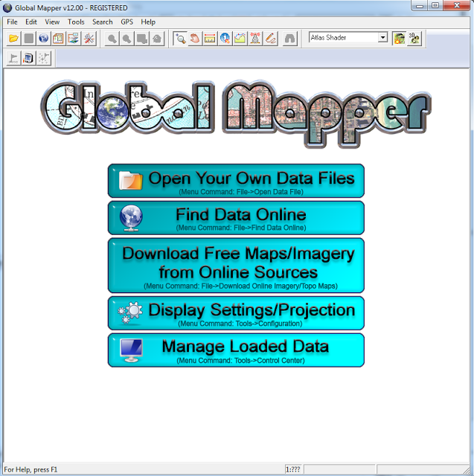The image size is (474, 476).
Task: Select the Zoom tool magnifier icon
Action: 180,39
